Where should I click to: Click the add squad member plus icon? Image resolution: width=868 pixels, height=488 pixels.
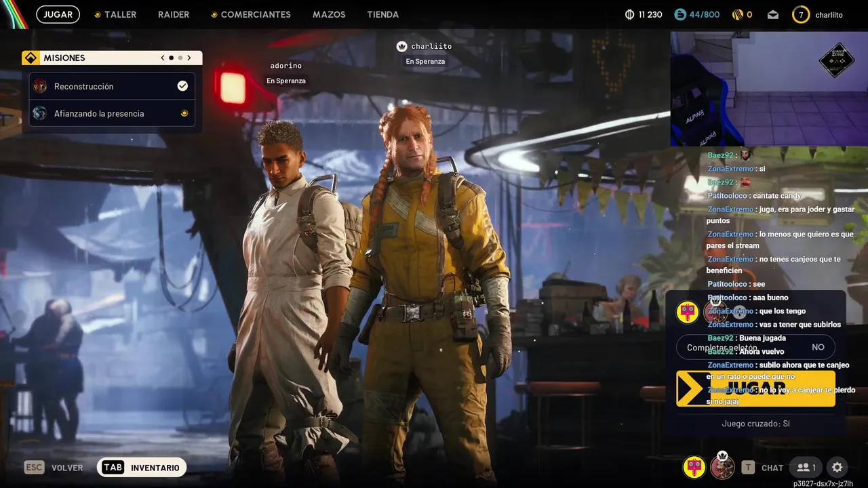(739, 312)
